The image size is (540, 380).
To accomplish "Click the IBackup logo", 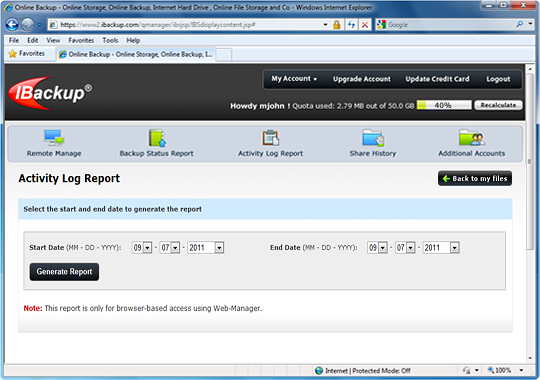I will (50, 93).
